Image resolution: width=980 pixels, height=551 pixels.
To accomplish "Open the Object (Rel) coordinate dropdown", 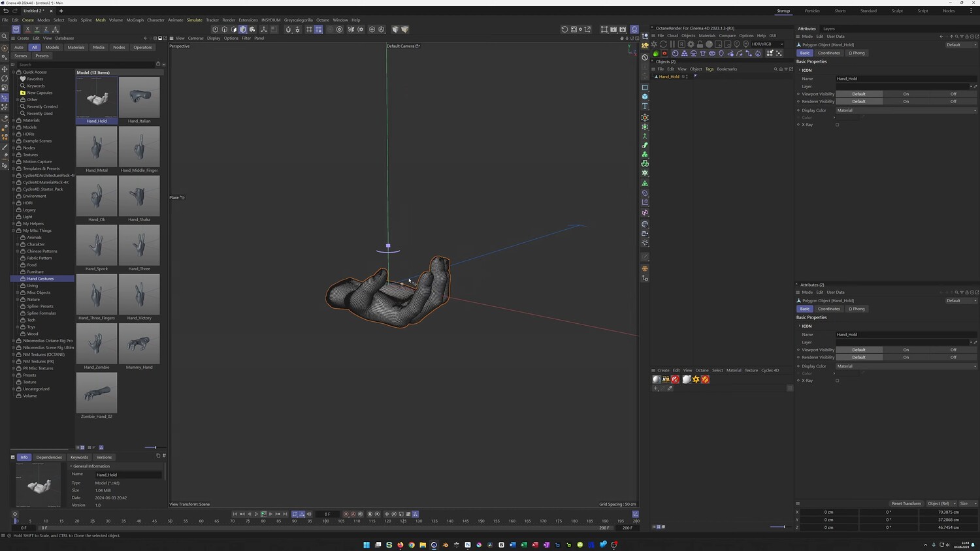I will click(940, 503).
